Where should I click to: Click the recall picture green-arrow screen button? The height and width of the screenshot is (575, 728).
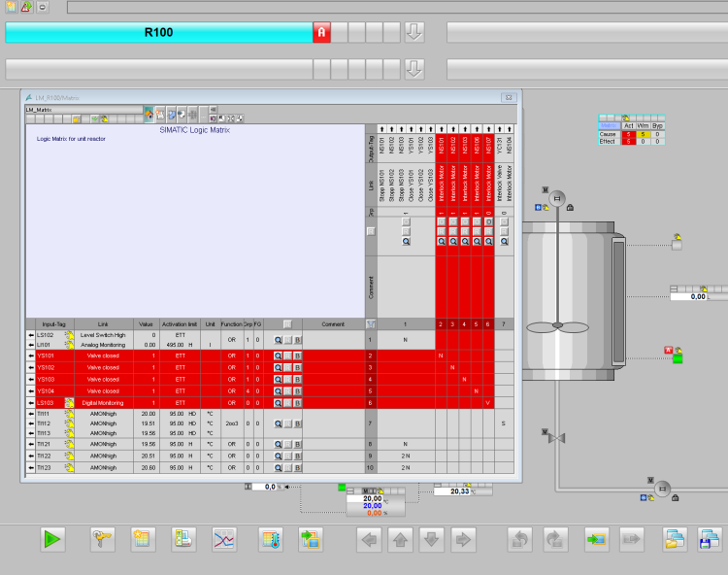click(x=597, y=539)
